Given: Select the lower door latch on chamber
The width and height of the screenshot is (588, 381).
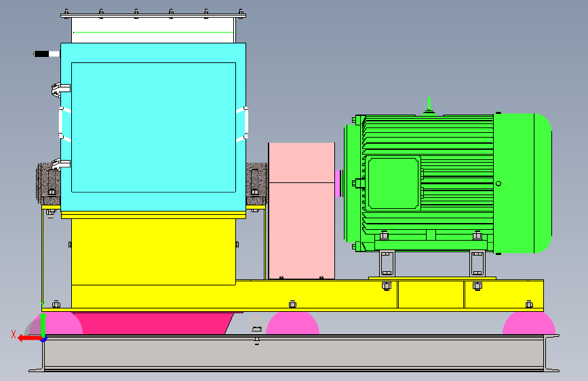Looking at the screenshot, I should click(60, 164).
